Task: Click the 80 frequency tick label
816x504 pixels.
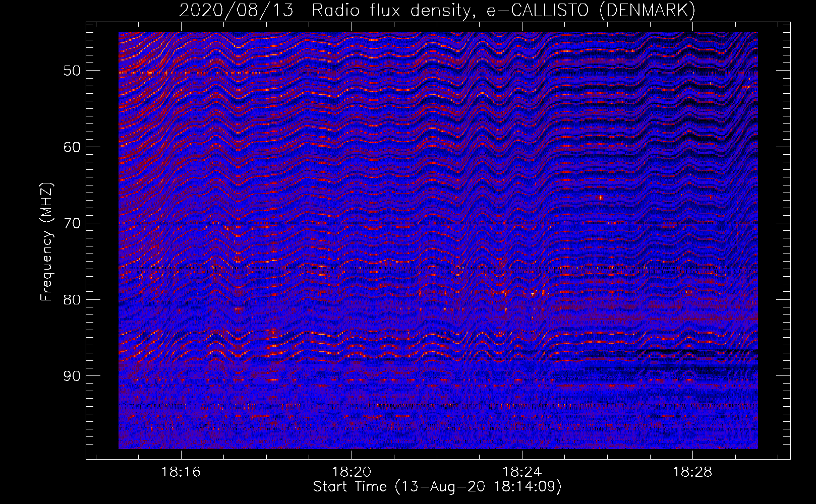Action: pos(72,300)
